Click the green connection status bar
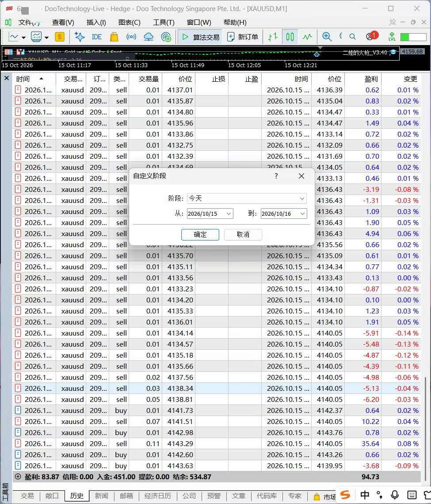Viewport: 431px width, 504px height. coord(413,37)
